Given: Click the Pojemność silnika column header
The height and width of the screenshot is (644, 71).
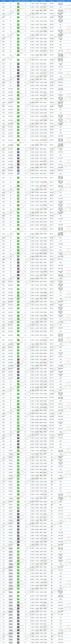Looking at the screenshot, I should (26, 1).
